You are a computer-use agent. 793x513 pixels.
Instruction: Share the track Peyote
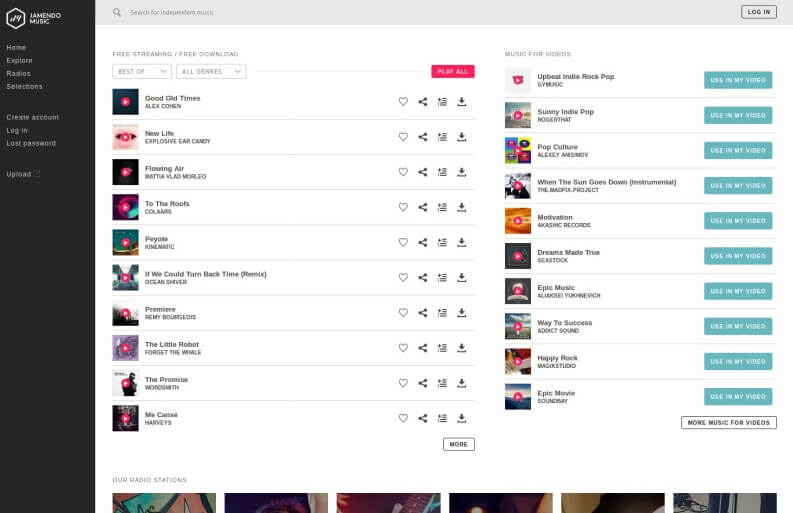(423, 242)
